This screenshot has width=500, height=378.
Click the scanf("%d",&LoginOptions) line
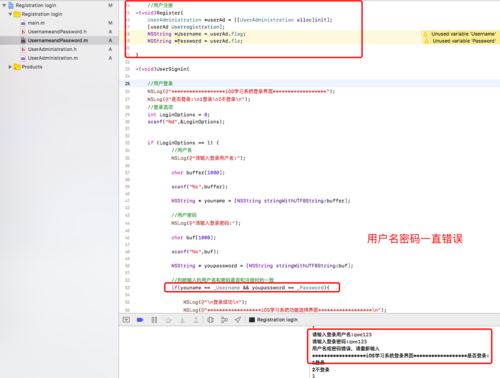tap(186, 122)
